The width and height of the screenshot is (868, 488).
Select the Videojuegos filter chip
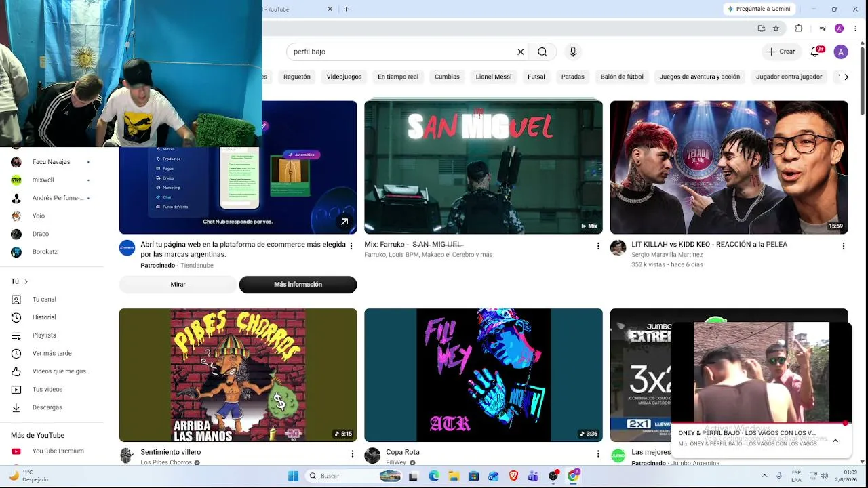tap(344, 77)
